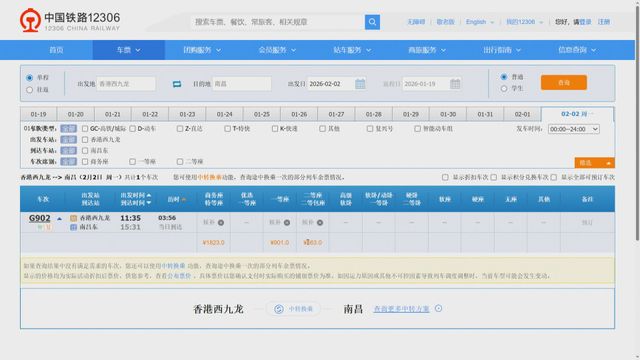Select the 01-28 date tab
This screenshot has width=640, height=360.
coord(373,114)
